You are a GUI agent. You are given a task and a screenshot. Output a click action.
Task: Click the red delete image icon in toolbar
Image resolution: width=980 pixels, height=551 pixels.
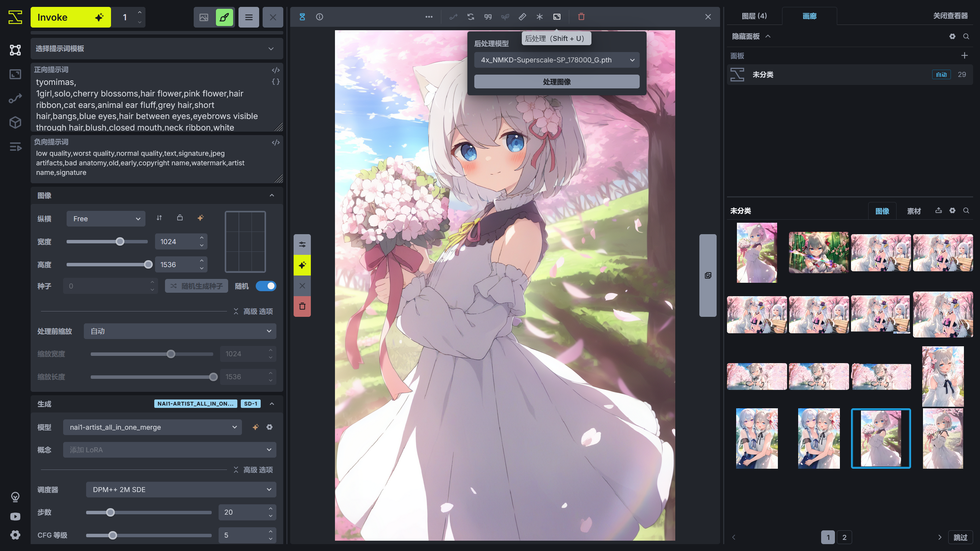pyautogui.click(x=581, y=17)
